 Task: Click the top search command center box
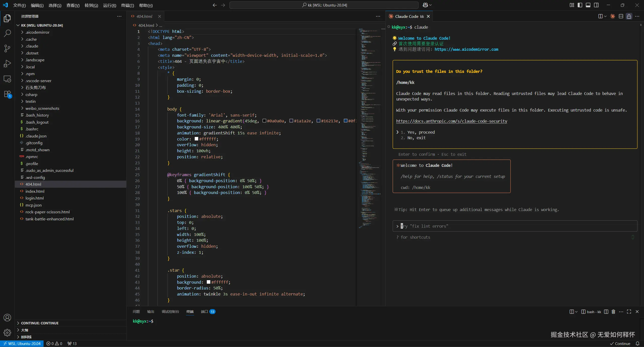[x=324, y=5]
